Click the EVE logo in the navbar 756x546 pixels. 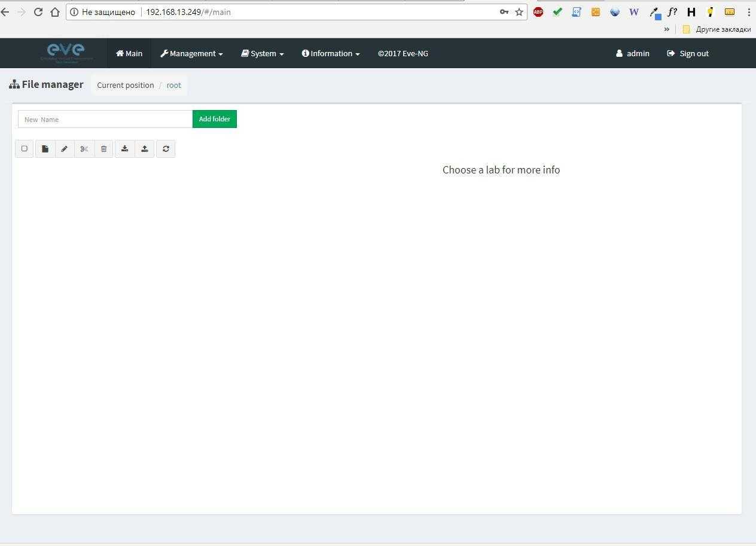[66, 53]
